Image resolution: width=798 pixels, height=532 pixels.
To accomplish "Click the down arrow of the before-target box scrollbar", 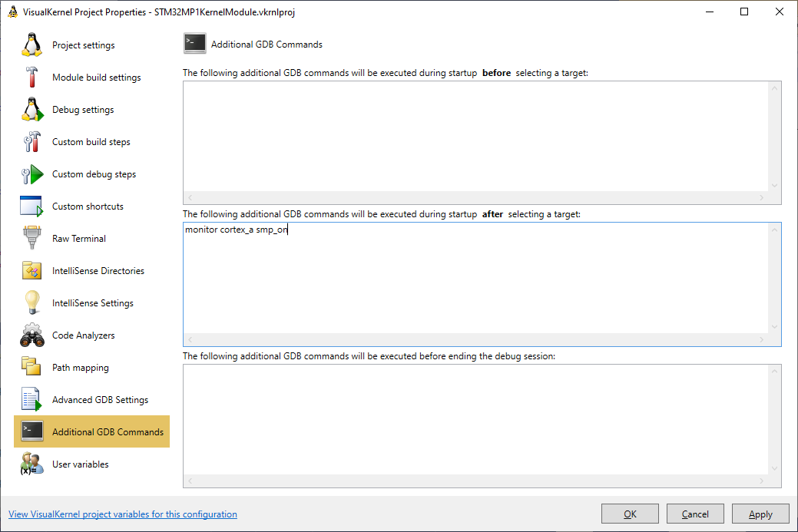I will pos(774,185).
